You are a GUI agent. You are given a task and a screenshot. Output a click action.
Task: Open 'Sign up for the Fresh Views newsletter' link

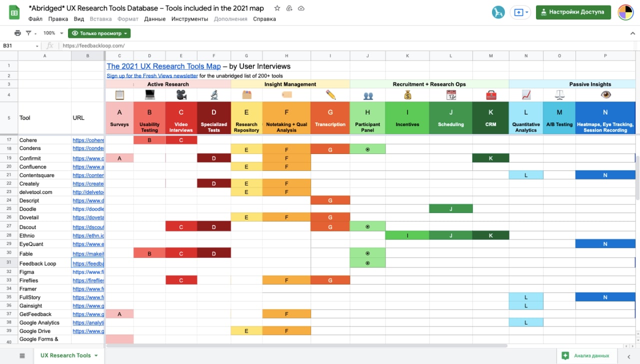point(152,76)
